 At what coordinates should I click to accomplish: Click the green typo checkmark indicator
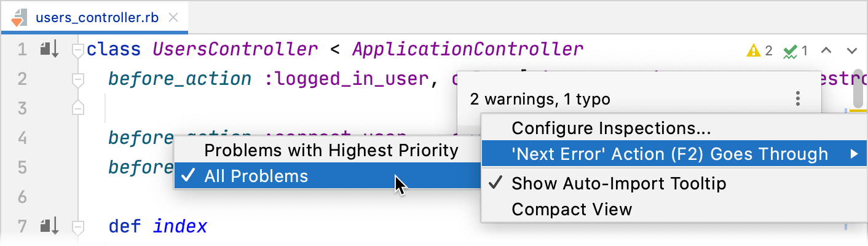pos(790,51)
